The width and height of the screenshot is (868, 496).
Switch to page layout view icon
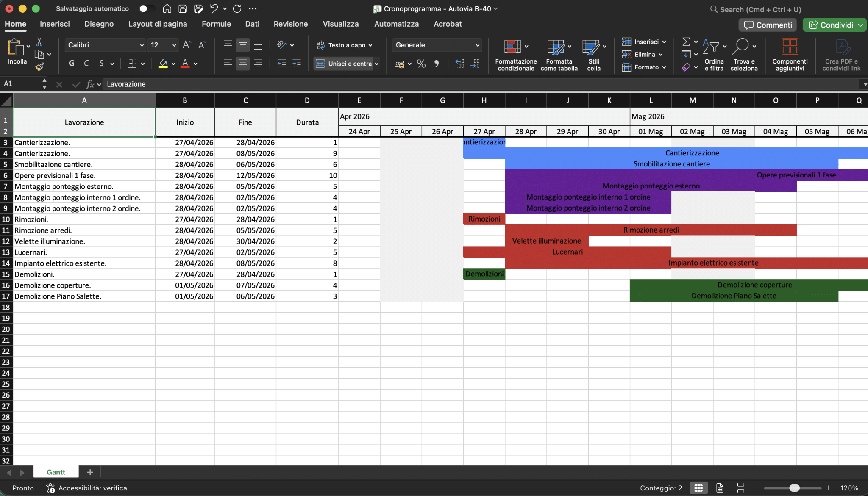coord(720,488)
